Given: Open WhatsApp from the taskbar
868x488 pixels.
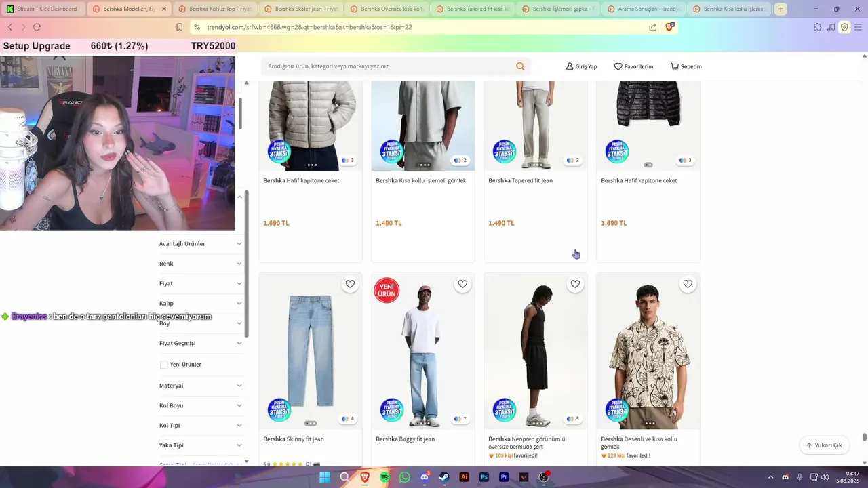Looking at the screenshot, I should click(x=405, y=477).
